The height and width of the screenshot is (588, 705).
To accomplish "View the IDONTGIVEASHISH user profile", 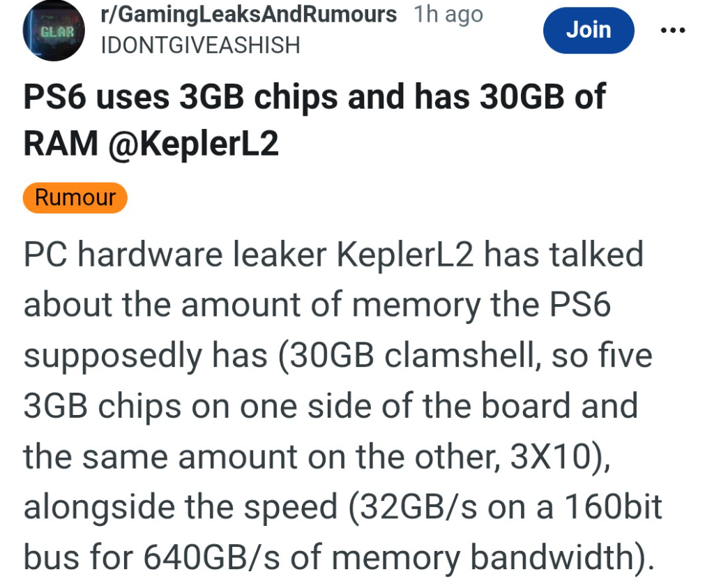I will pyautogui.click(x=201, y=45).
